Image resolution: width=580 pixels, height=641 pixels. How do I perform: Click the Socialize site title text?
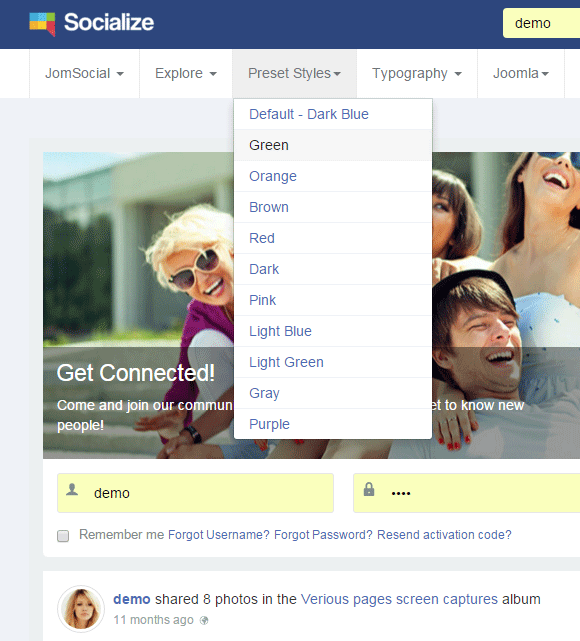[x=109, y=22]
